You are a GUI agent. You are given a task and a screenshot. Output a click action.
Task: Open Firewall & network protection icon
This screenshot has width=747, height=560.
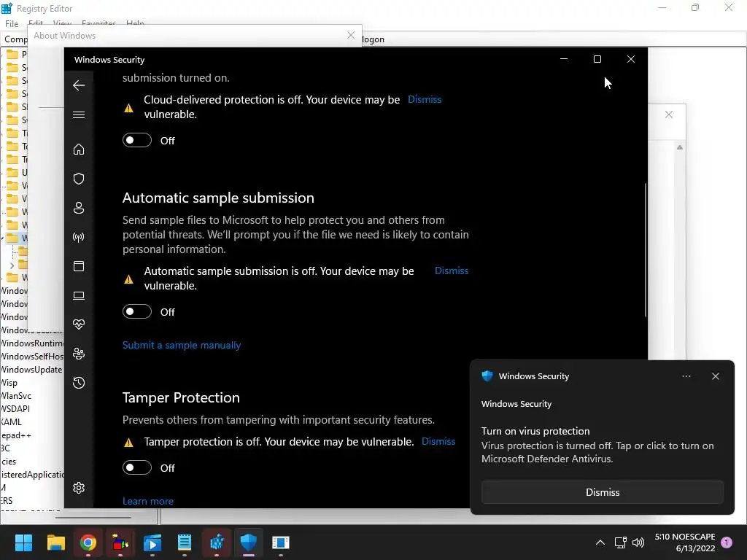[79, 237]
